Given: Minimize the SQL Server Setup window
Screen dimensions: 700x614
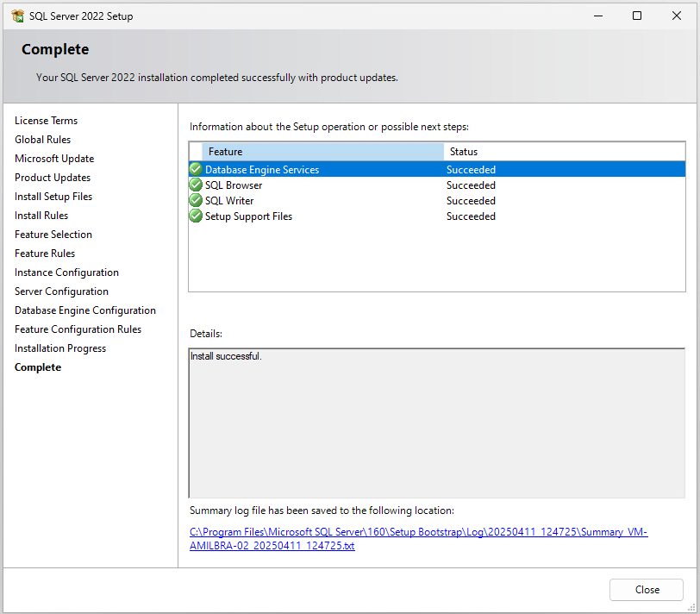Looking at the screenshot, I should tap(597, 16).
